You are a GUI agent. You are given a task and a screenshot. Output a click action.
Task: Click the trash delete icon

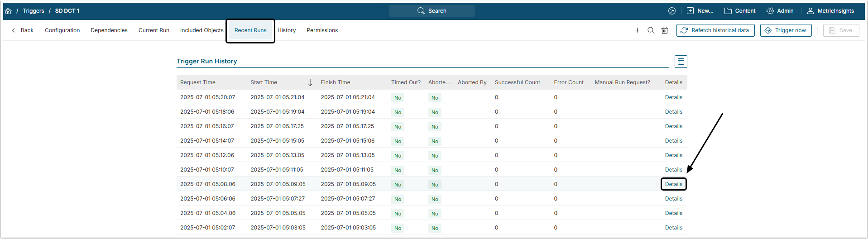pos(664,30)
